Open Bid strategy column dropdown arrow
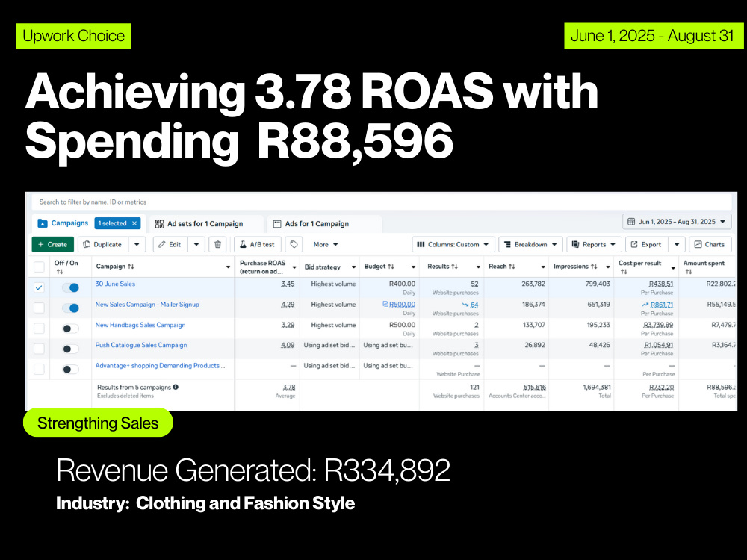The image size is (747, 560). tap(353, 267)
